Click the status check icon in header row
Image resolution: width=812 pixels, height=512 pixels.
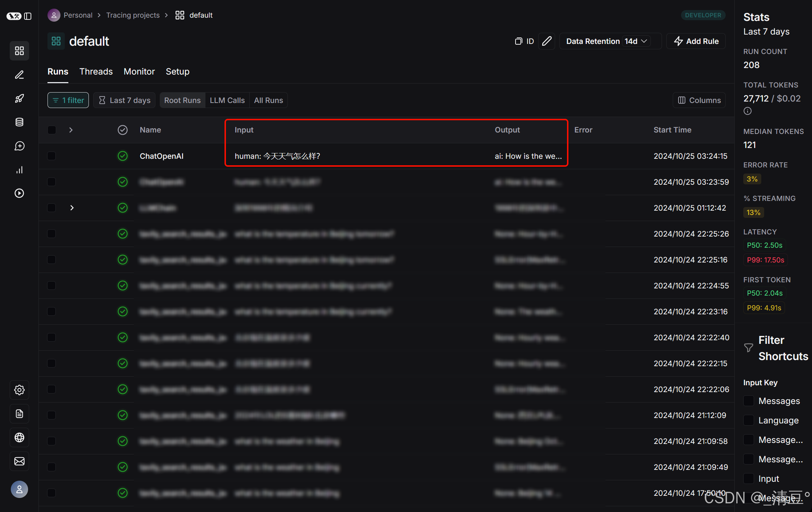pos(123,130)
